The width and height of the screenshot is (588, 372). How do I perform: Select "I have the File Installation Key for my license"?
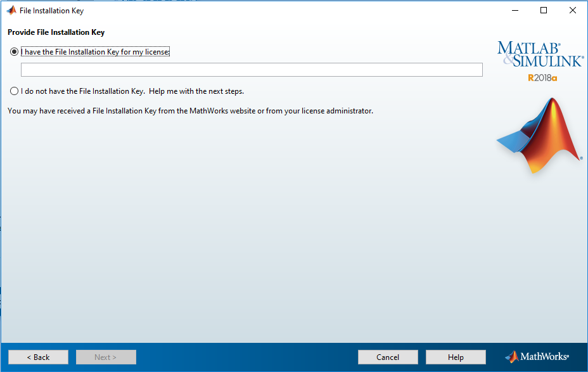[x=13, y=51]
